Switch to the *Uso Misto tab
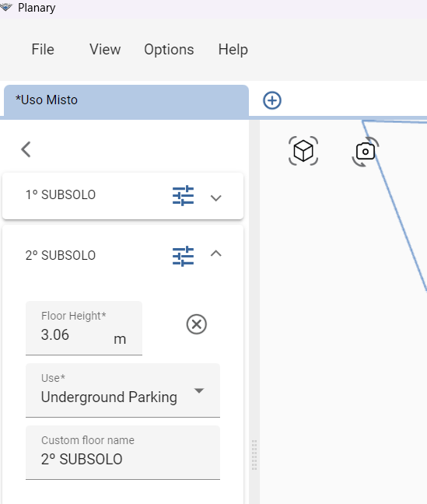 (x=126, y=100)
